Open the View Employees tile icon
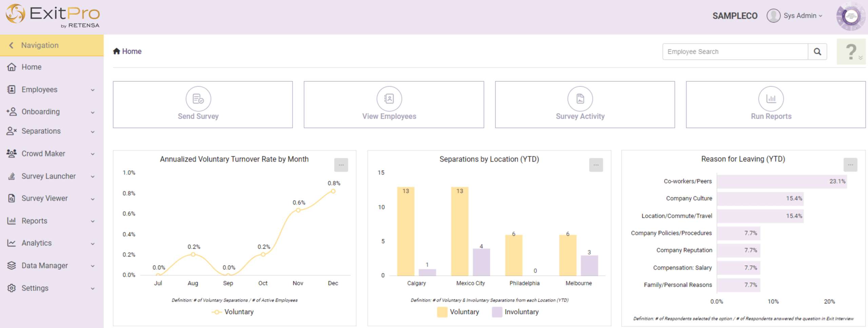 coord(389,99)
